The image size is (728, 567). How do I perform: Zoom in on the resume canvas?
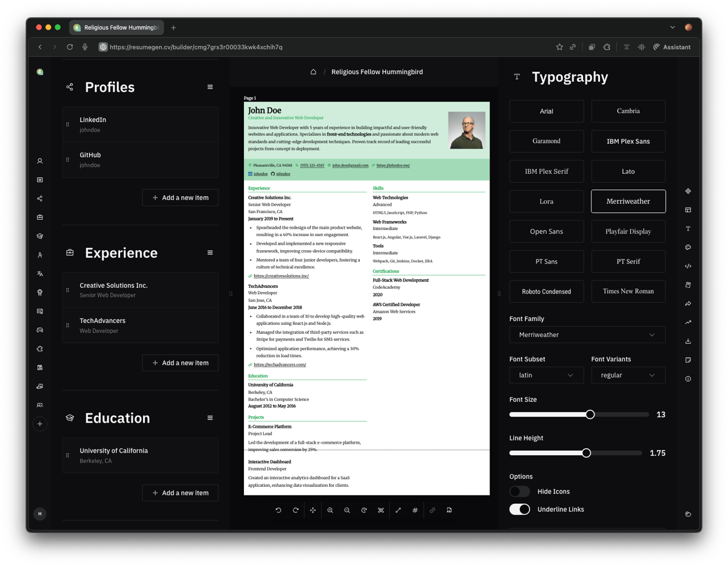pyautogui.click(x=330, y=511)
